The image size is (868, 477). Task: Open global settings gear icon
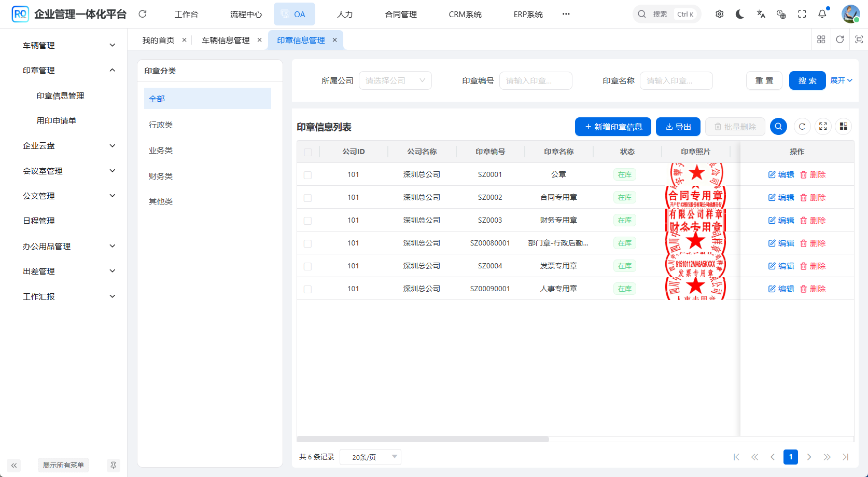pos(719,14)
